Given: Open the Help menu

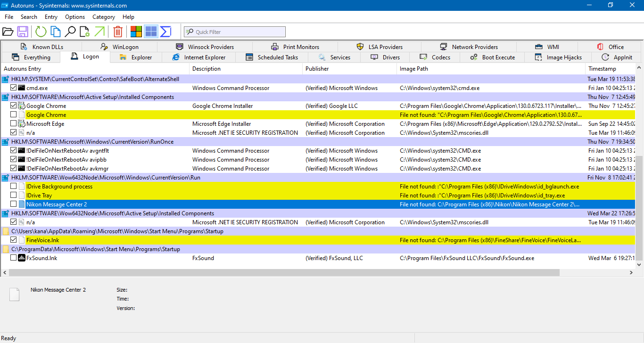Looking at the screenshot, I should click(128, 17).
